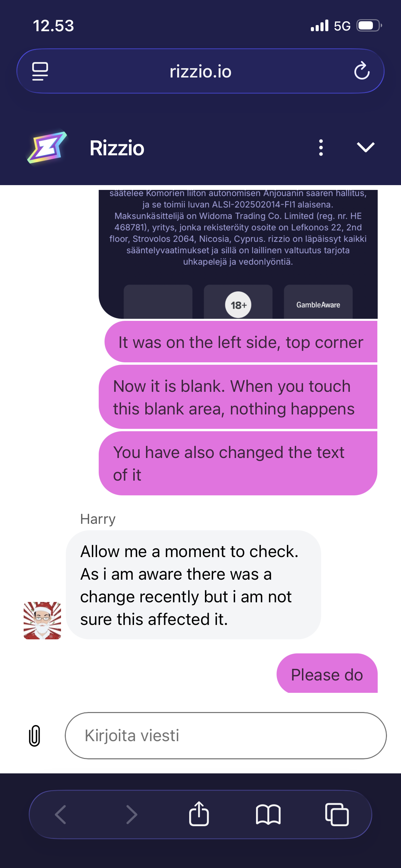Click the Rizzio logo icon
Viewport: 401px width, 868px height.
[47, 147]
